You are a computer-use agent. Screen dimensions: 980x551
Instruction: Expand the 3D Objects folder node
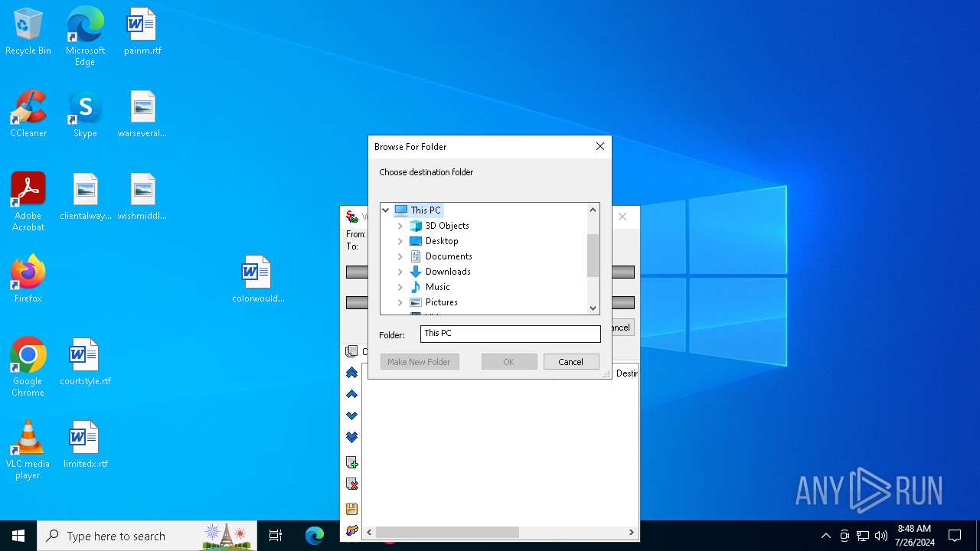[400, 226]
